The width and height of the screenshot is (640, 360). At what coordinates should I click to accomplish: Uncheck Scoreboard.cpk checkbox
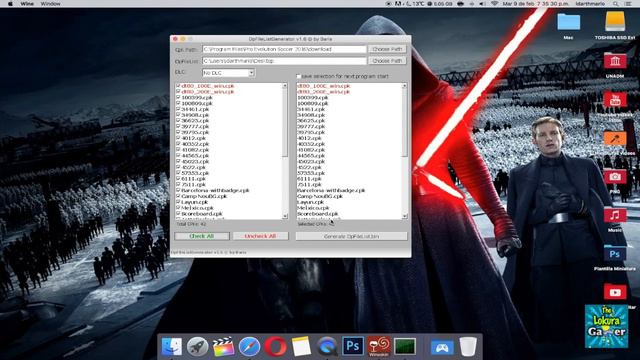(178, 213)
